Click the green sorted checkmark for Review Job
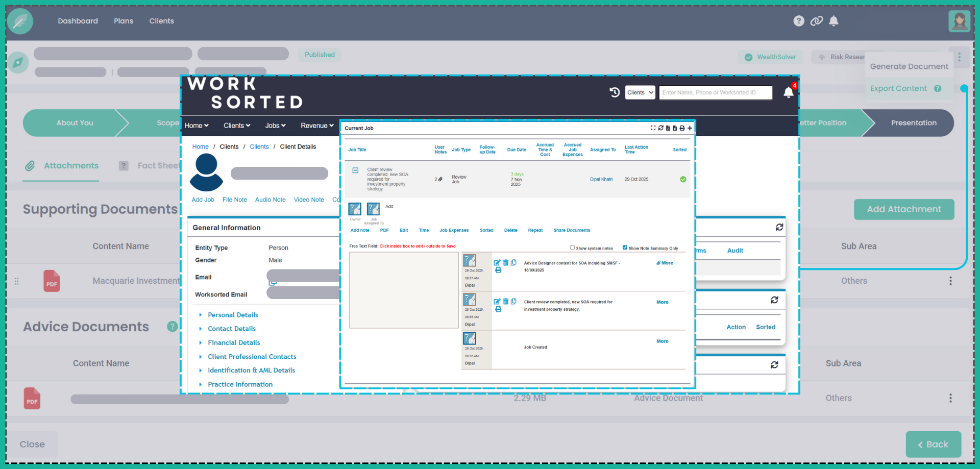Image resolution: width=980 pixels, height=469 pixels. coord(683,179)
